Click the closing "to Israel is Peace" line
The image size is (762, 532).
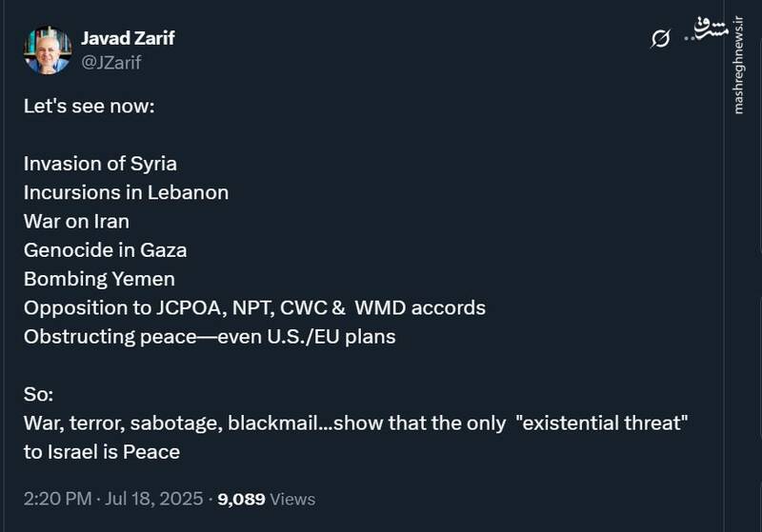pos(102,452)
